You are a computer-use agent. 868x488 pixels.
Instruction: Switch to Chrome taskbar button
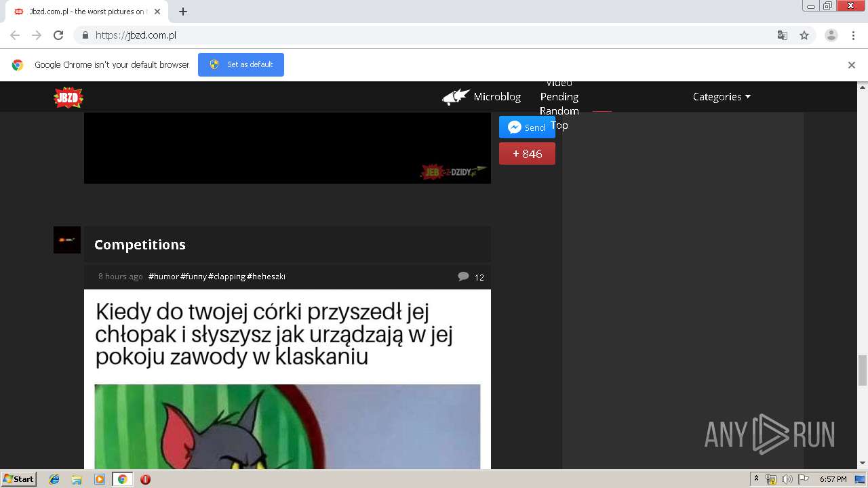pyautogui.click(x=122, y=479)
